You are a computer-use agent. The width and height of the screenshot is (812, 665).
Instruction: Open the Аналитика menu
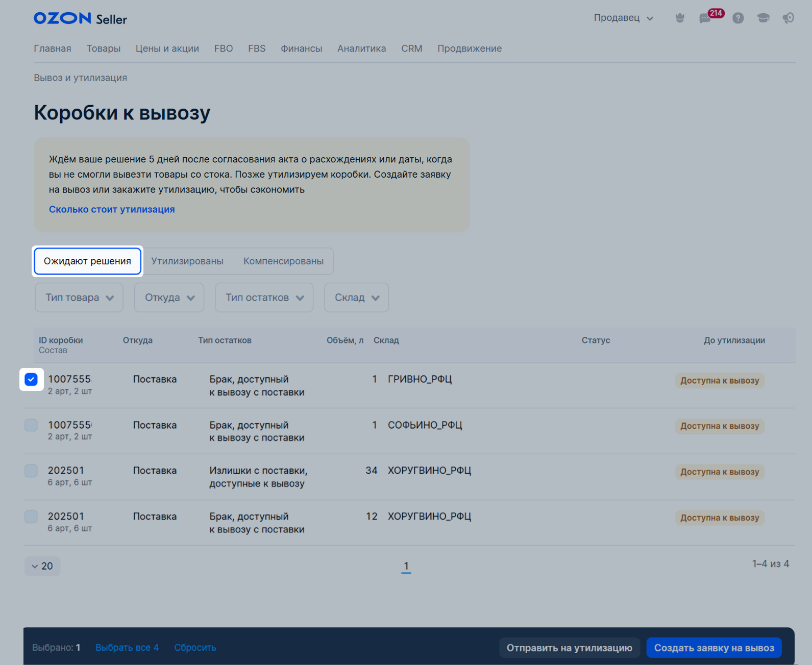(x=362, y=48)
